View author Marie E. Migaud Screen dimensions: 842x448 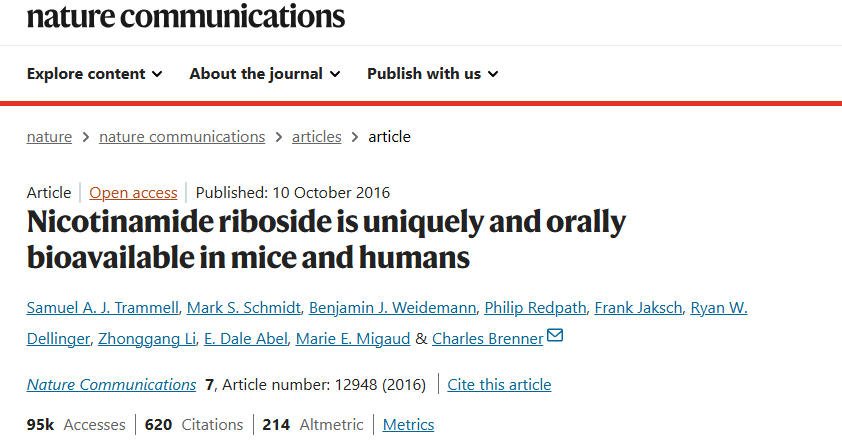point(353,339)
